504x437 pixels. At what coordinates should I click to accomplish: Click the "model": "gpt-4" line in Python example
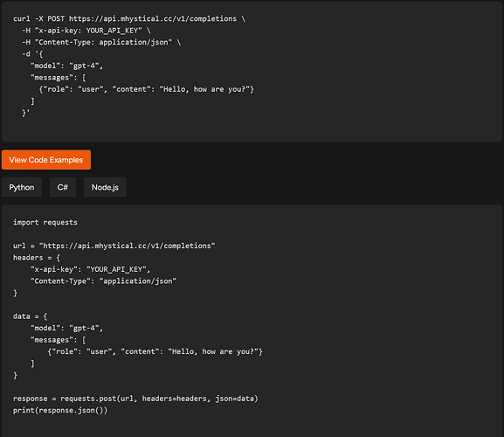[66, 328]
